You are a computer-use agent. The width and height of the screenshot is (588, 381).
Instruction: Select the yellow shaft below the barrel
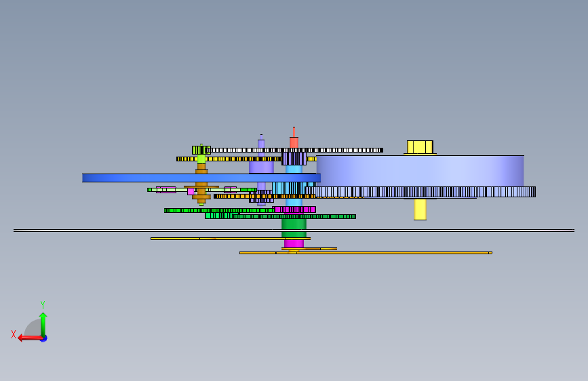[420, 209]
